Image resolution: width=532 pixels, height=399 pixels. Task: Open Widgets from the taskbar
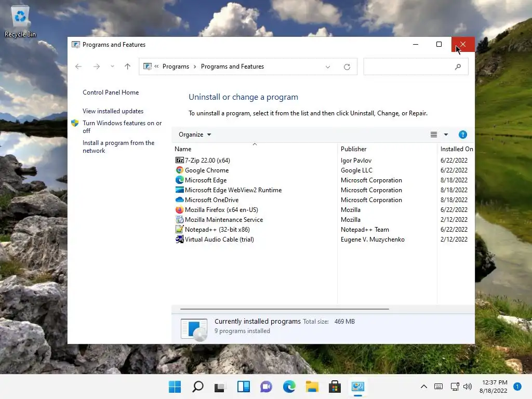[x=244, y=387]
